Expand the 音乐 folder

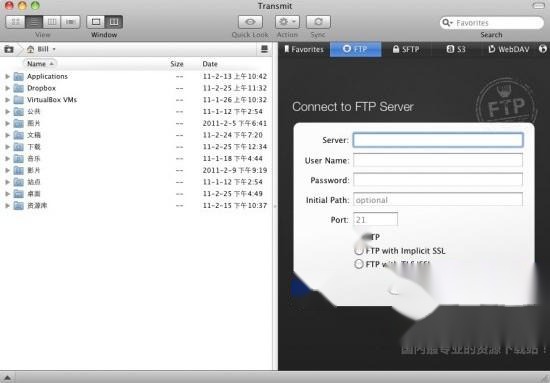pyautogui.click(x=7, y=159)
